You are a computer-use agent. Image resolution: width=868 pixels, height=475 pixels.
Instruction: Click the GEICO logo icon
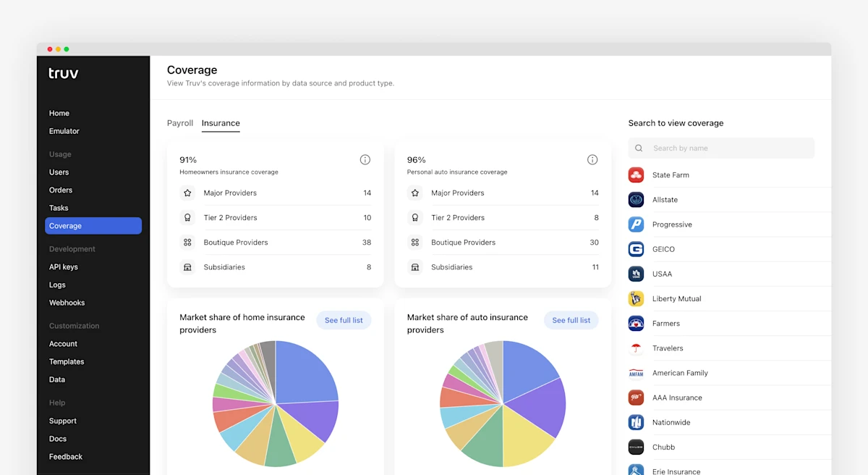(x=636, y=248)
